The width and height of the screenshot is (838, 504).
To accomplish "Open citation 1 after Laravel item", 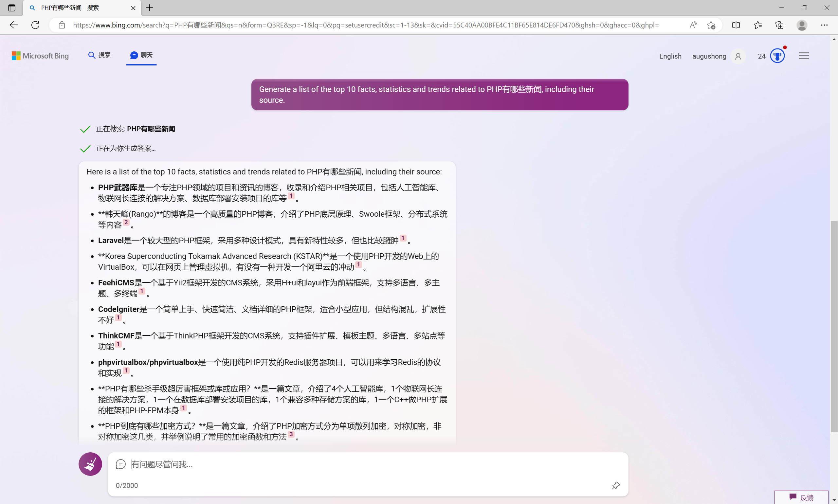I will [403, 238].
